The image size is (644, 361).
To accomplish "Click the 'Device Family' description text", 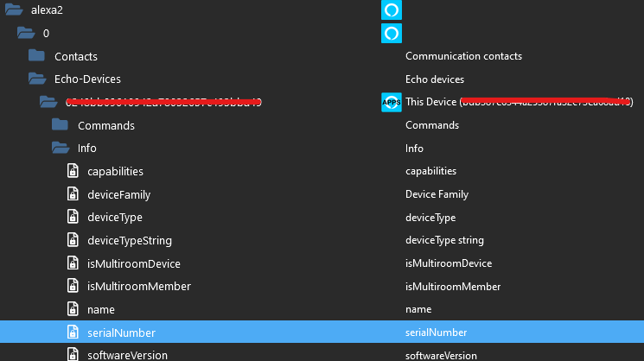I will click(x=437, y=194).
